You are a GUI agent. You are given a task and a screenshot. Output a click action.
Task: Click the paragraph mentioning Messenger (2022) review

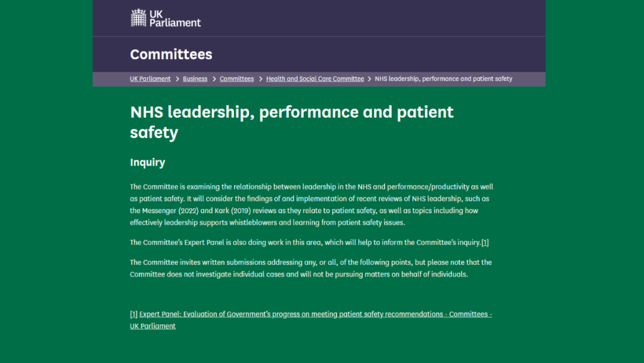[310, 204]
